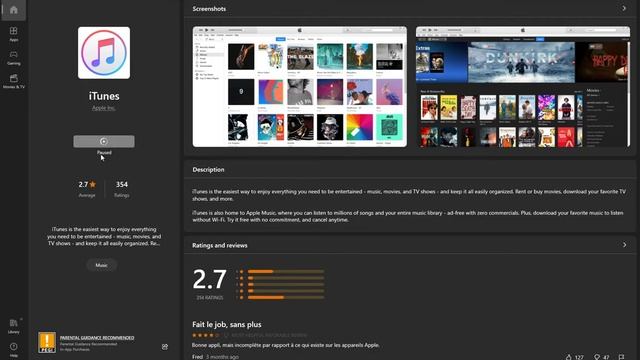This screenshot has width=640, height=360.
Task: Click the 5-star rating bar
Action: coord(286,271)
